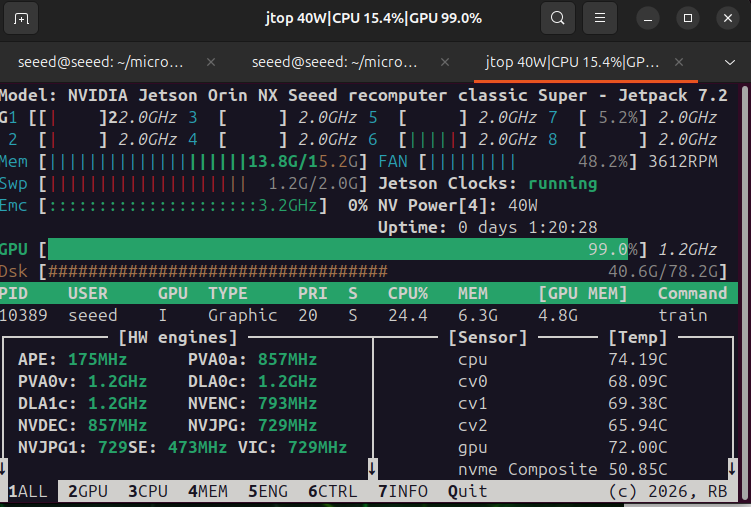Click Quit in jtop footer
751x507 pixels.
click(467, 492)
